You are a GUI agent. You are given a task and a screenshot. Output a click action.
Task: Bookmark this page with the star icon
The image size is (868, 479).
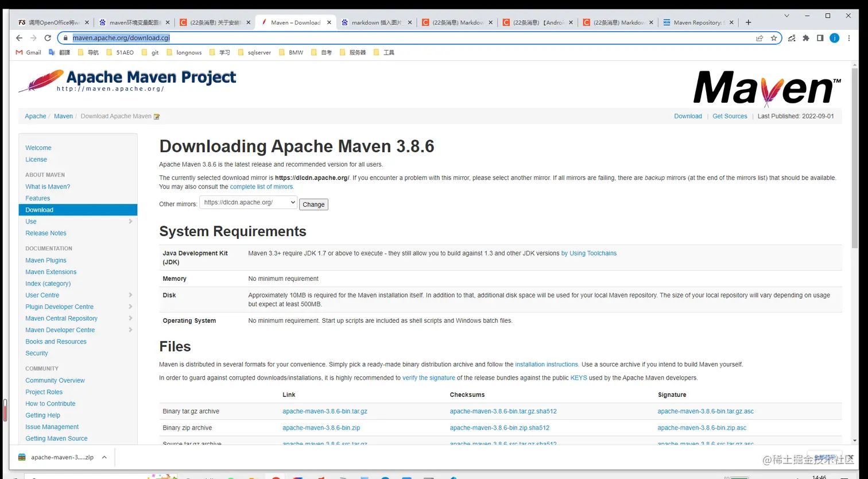[x=774, y=38]
